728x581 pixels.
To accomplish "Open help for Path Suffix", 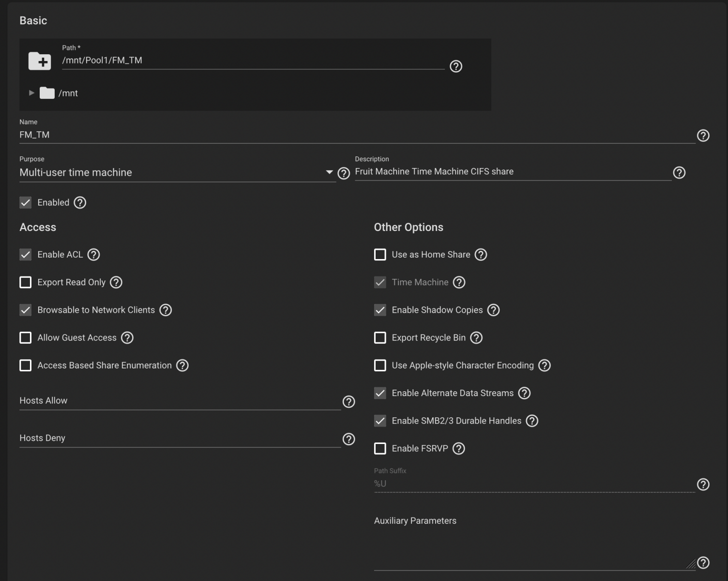I will click(703, 485).
